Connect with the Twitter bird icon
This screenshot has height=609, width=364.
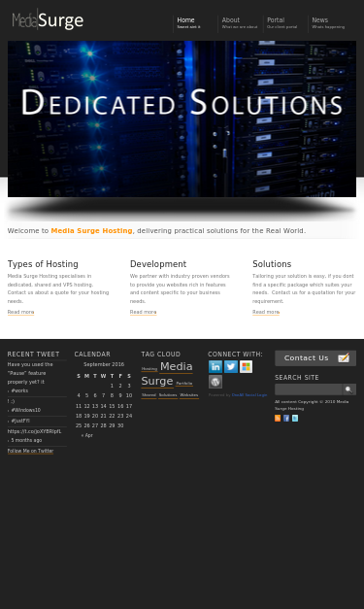(x=231, y=366)
